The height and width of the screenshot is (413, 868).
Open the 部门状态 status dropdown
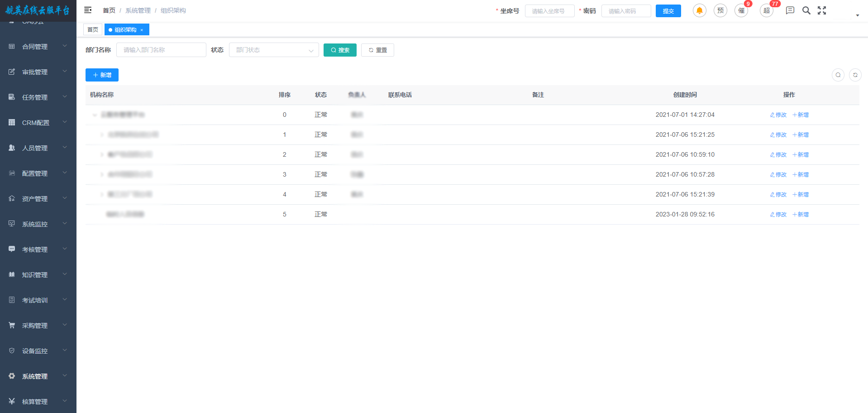274,50
